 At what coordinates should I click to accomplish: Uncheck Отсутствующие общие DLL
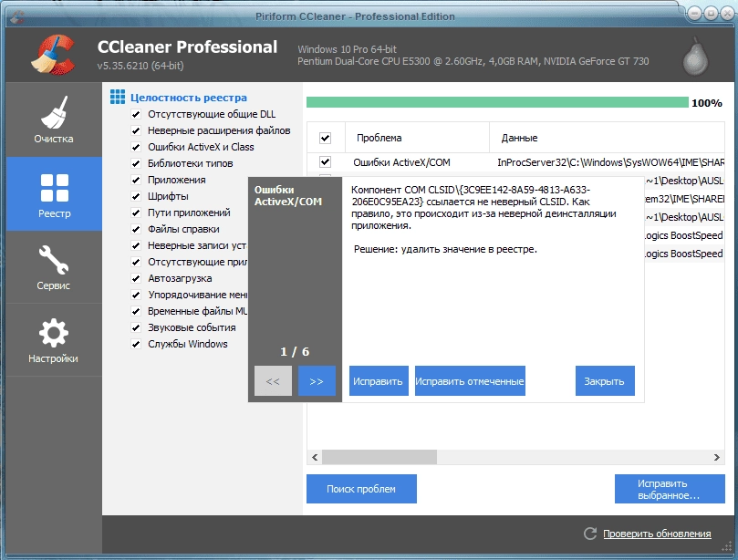coord(136,114)
